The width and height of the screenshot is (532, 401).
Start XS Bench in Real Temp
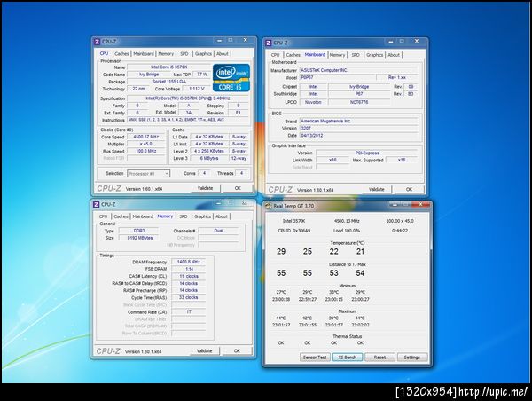click(x=348, y=358)
